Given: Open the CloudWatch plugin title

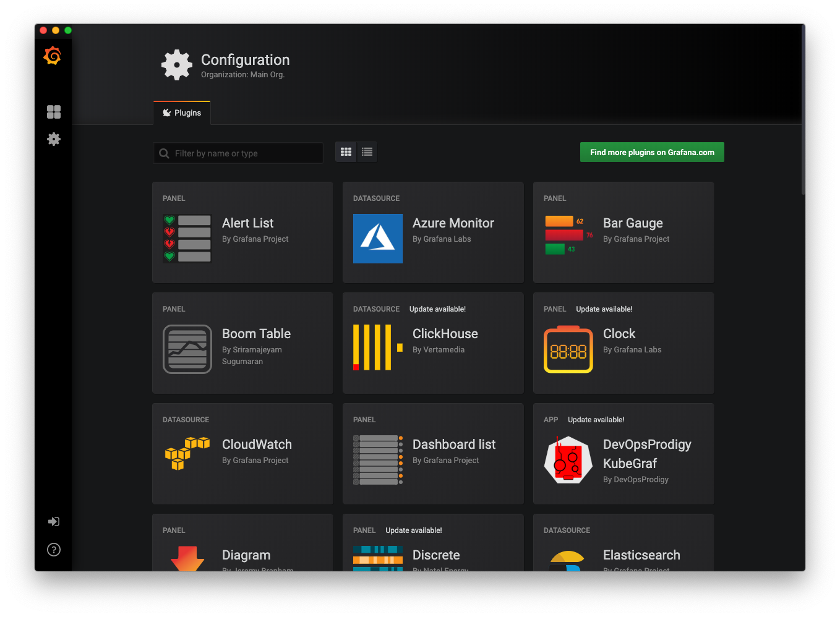Looking at the screenshot, I should pos(257,445).
